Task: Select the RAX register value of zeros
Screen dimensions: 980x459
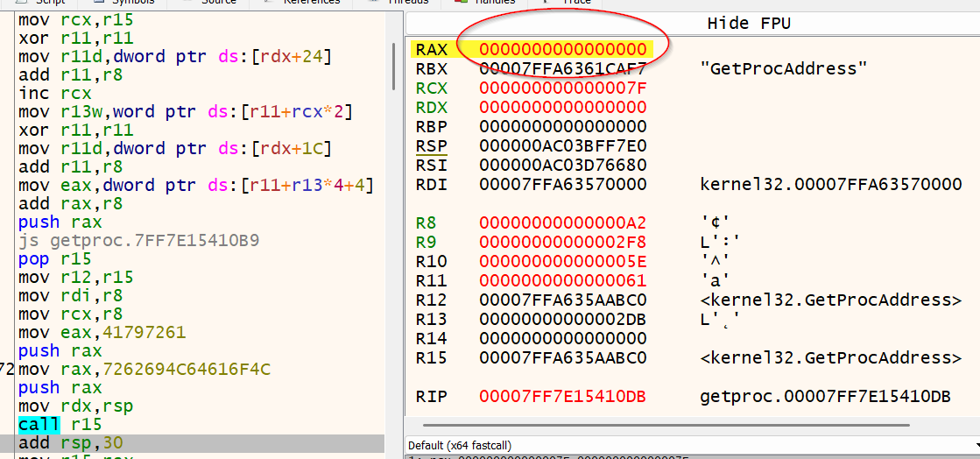Action: 563,49
